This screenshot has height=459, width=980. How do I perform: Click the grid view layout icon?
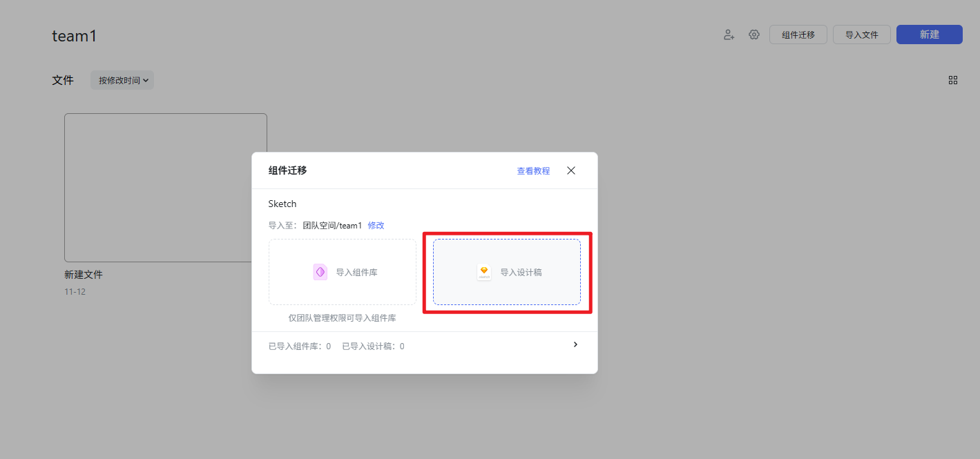point(953,80)
